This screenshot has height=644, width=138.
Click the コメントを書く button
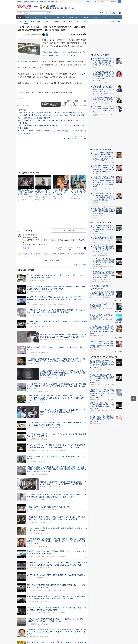[x=69, y=231]
